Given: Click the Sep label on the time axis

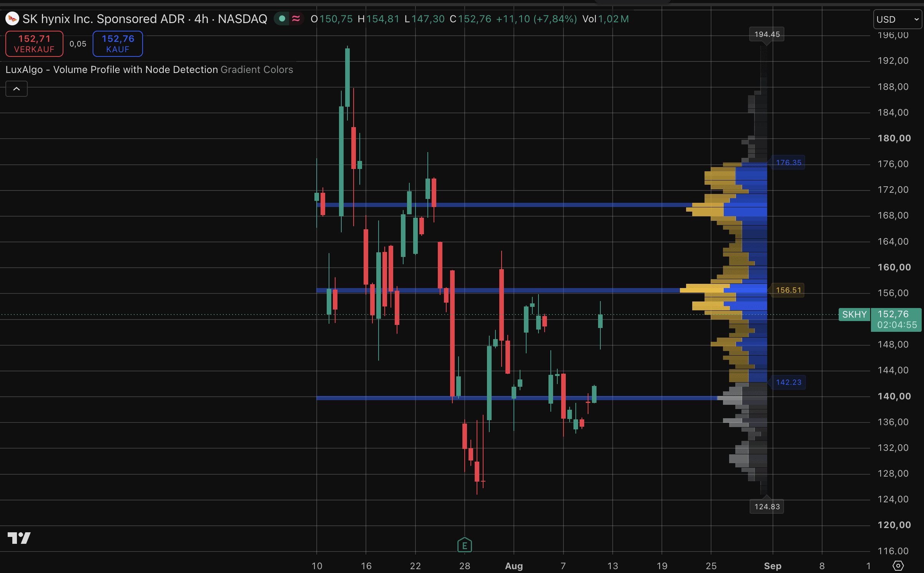Looking at the screenshot, I should (x=773, y=566).
